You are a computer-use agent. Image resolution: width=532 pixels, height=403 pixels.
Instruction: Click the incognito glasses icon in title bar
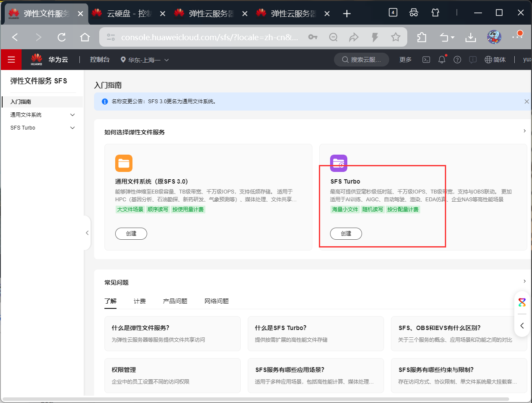pos(414,13)
